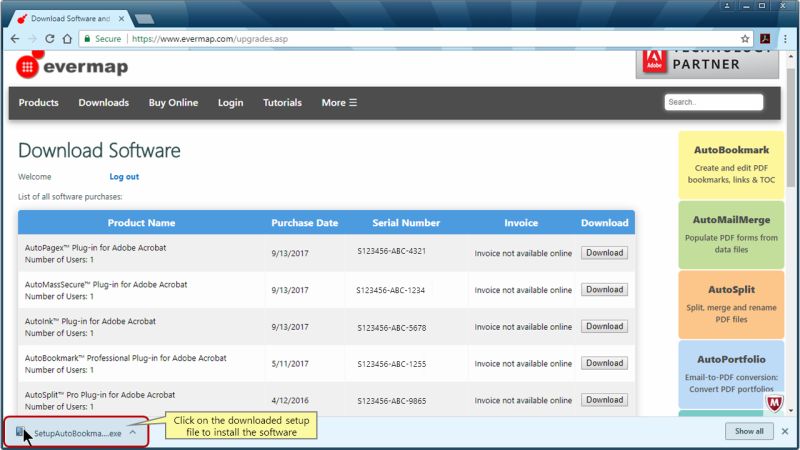800x450 pixels.
Task: Open the SetupAutoBookmark exe file icon
Action: pos(20,433)
